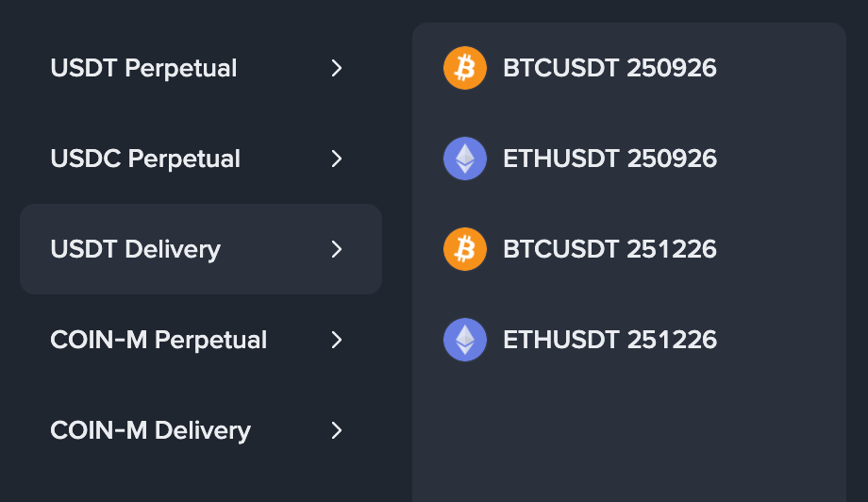Screen dimensions: 868x502
Task: Open the COIN-M Perpetual category
Action: [159, 340]
